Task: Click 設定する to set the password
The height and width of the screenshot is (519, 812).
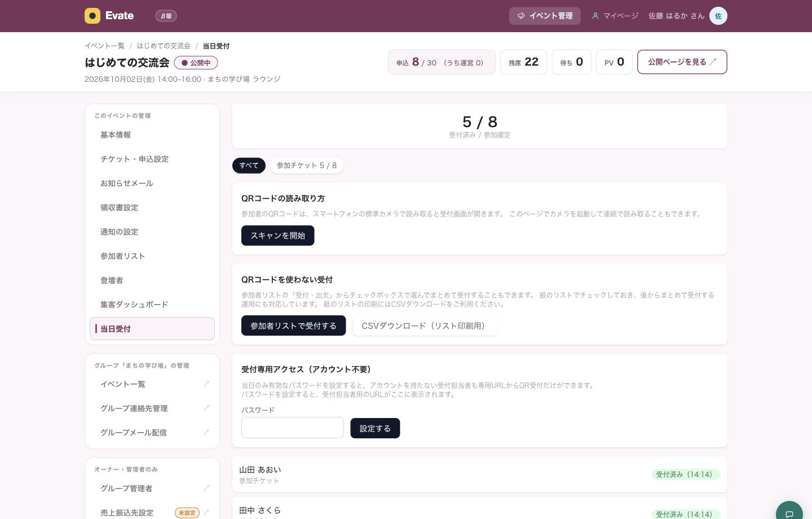Action: (375, 428)
